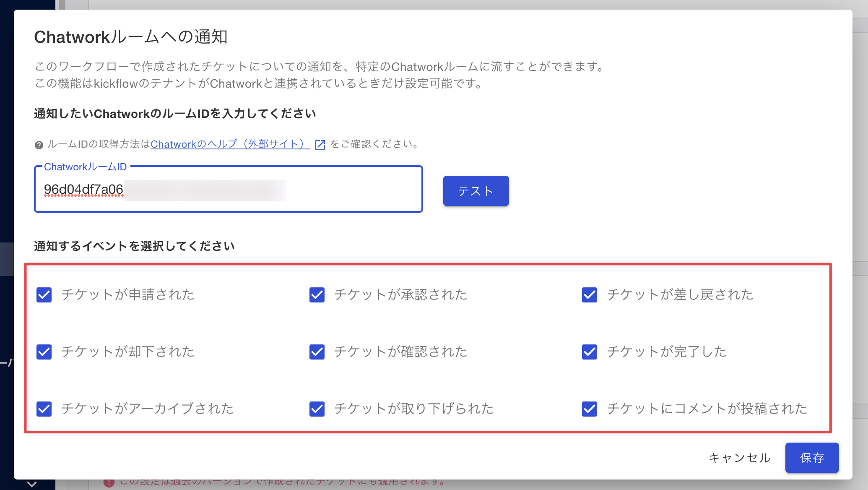Image resolution: width=868 pixels, height=490 pixels.
Task: Toggle チケットが却下された checkbox
Action: 44,352
